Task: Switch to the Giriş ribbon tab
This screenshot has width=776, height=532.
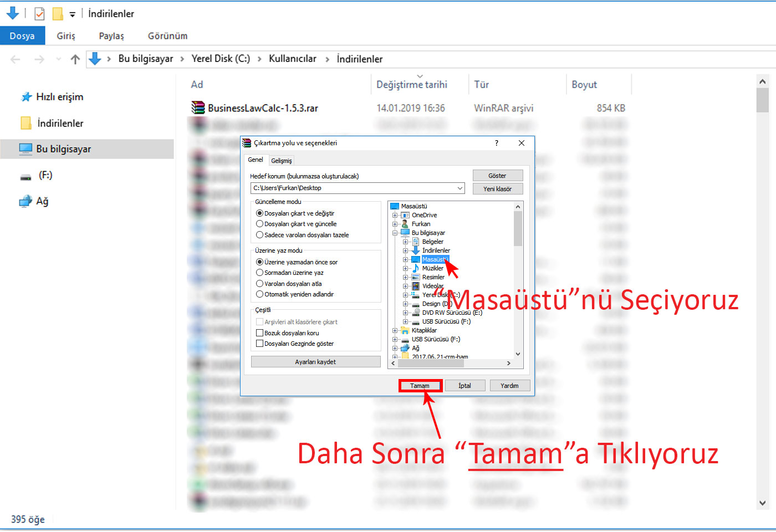Action: (x=65, y=35)
